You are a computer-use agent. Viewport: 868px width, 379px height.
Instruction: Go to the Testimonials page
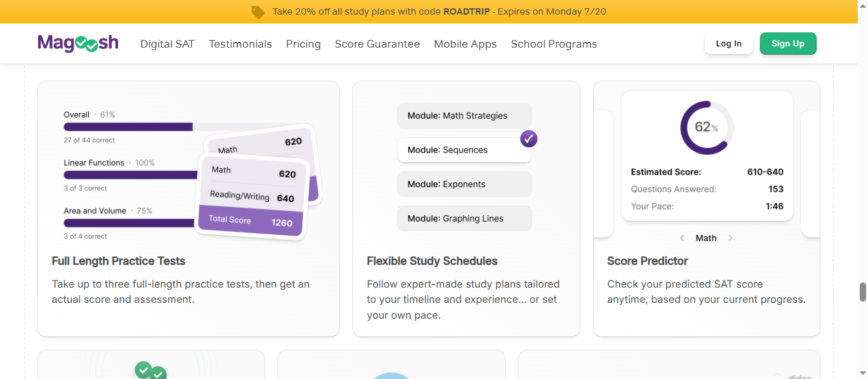(x=240, y=44)
